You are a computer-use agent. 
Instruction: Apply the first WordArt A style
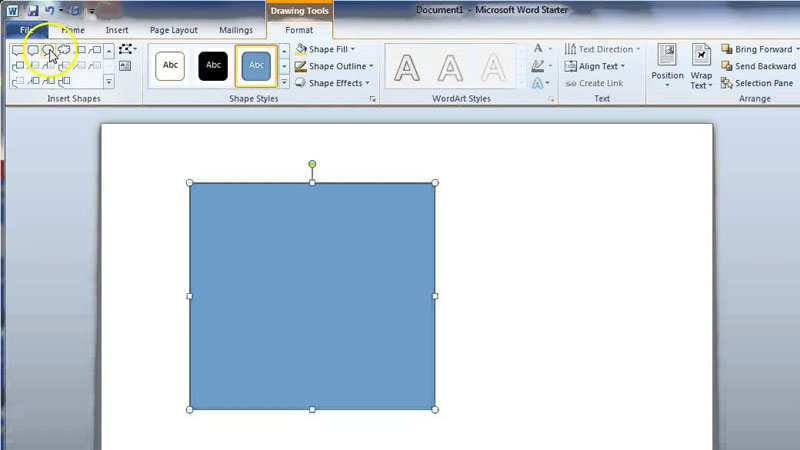click(x=407, y=67)
